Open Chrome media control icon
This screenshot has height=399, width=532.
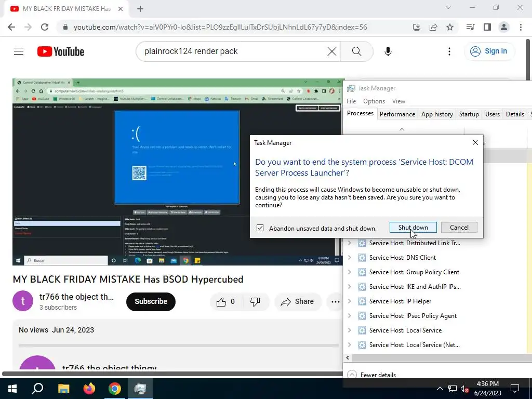[x=470, y=27]
